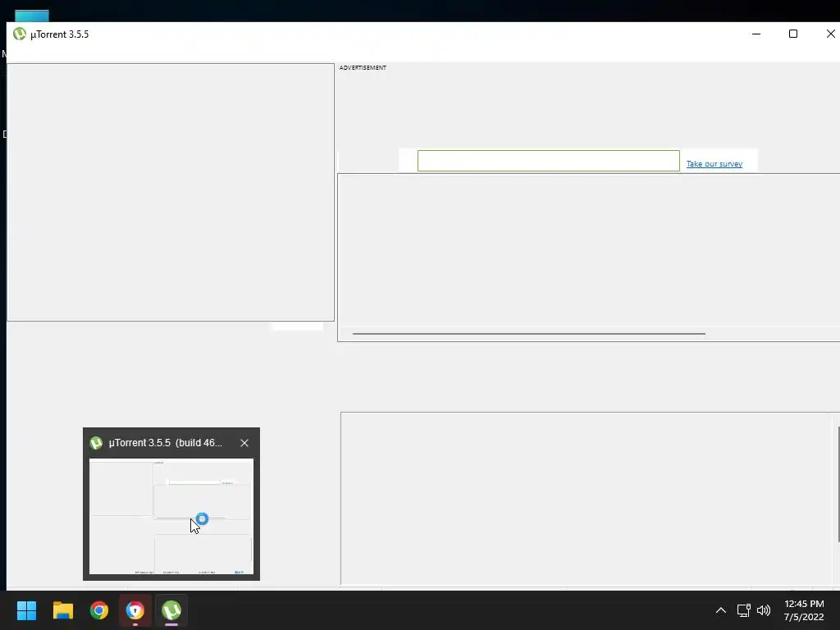Show hidden system tray icons

click(x=721, y=610)
